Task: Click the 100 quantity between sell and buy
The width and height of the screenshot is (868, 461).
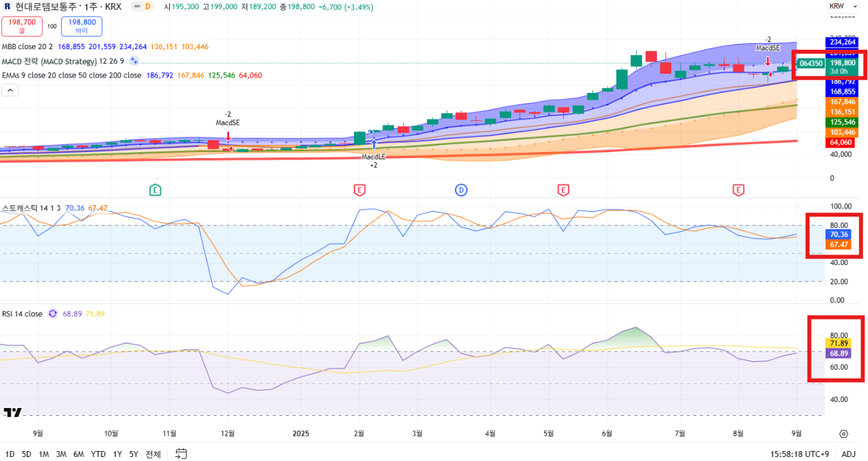Action: [x=52, y=27]
